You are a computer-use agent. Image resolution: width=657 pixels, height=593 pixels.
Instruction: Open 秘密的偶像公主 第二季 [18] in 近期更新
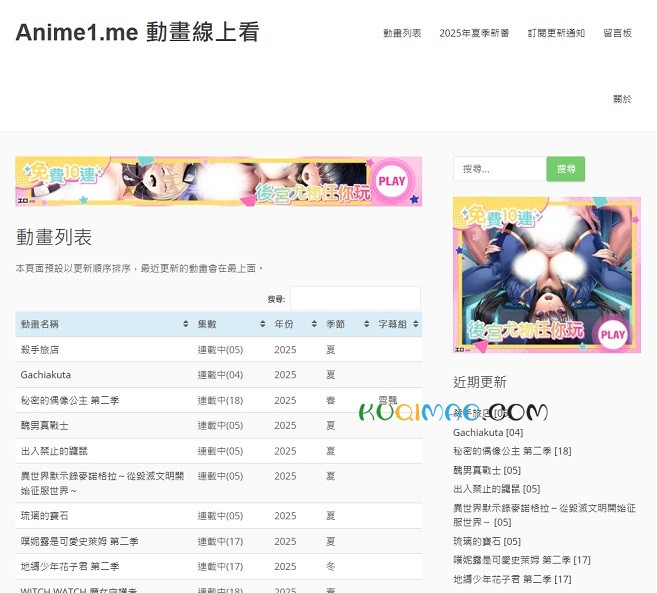point(512,451)
